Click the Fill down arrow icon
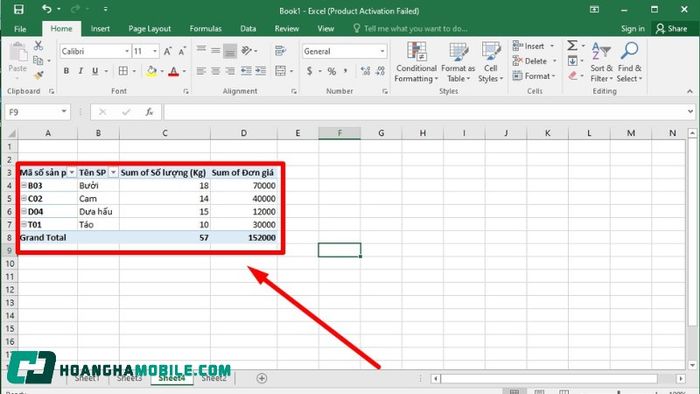This screenshot has width=700, height=394. [x=572, y=61]
